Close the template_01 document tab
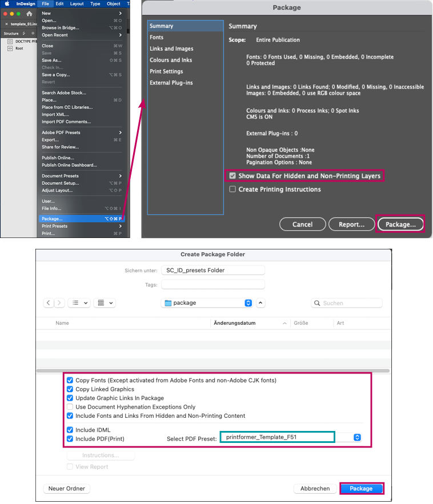Screen dimensions: 433x504 (x=6, y=24)
